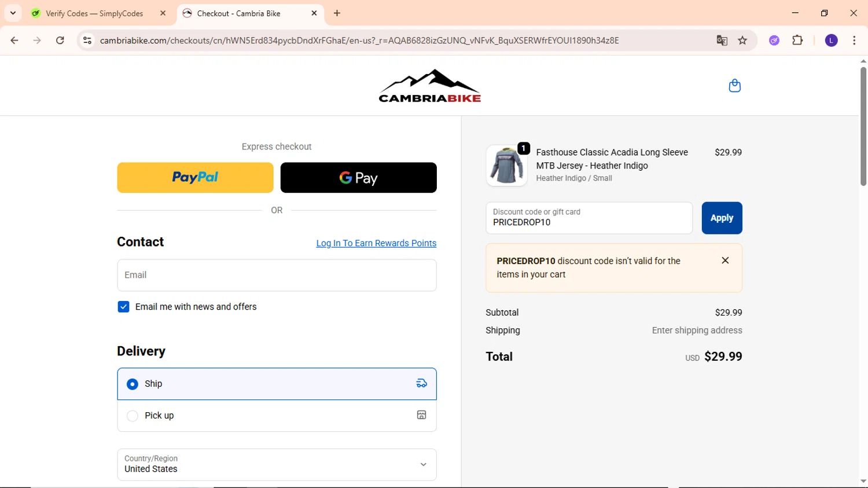Image resolution: width=868 pixels, height=488 pixels.
Task: Click the discount code or gift card field
Action: click(x=589, y=218)
